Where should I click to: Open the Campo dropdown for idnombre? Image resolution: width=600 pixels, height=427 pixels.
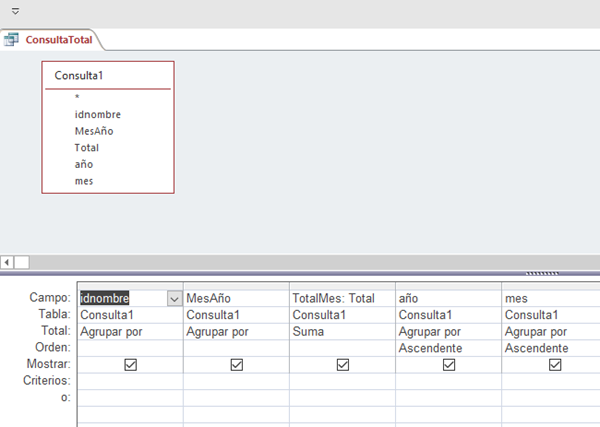175,298
